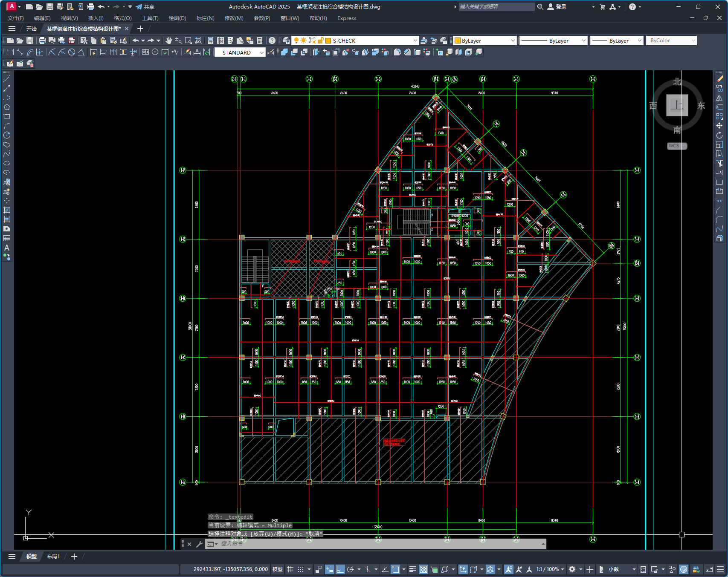Screen dimensions: 728x577
Task: Open the STANDARD dimension style dropdown
Action: point(261,52)
